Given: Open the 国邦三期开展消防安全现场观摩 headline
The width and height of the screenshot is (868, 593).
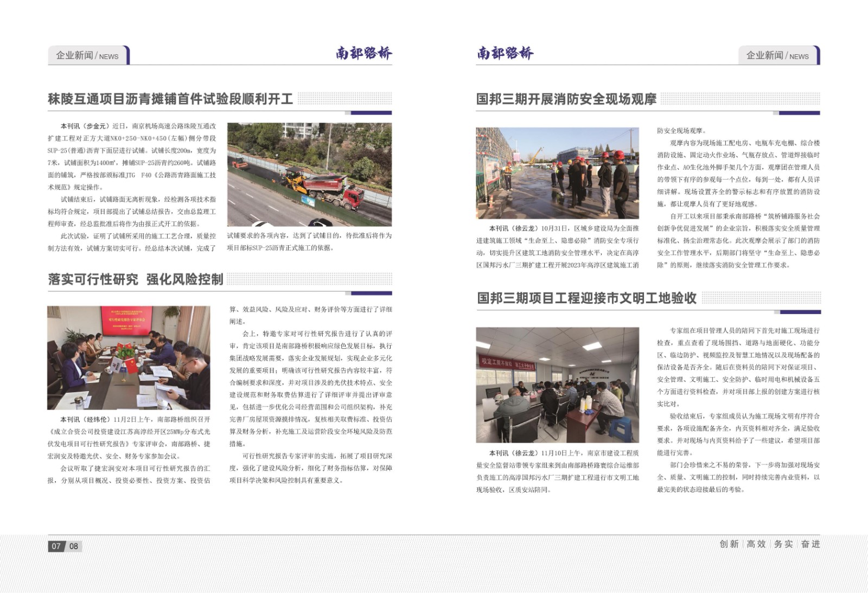Looking at the screenshot, I should (x=566, y=99).
